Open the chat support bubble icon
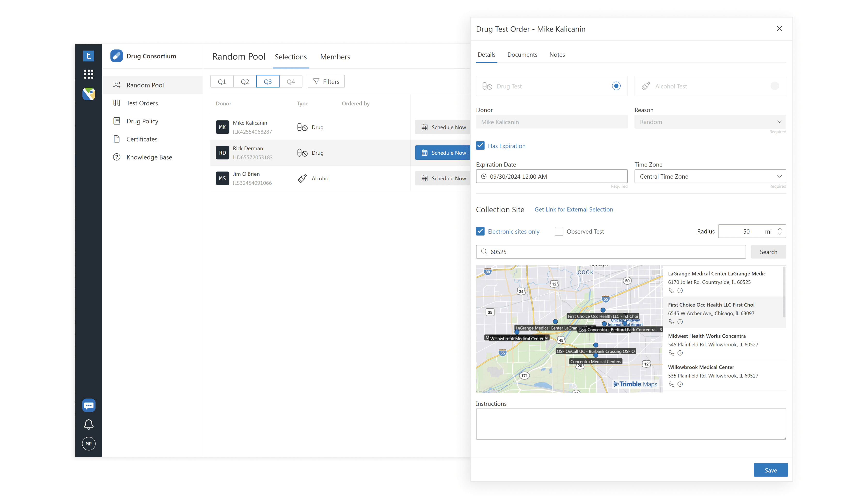 click(89, 405)
